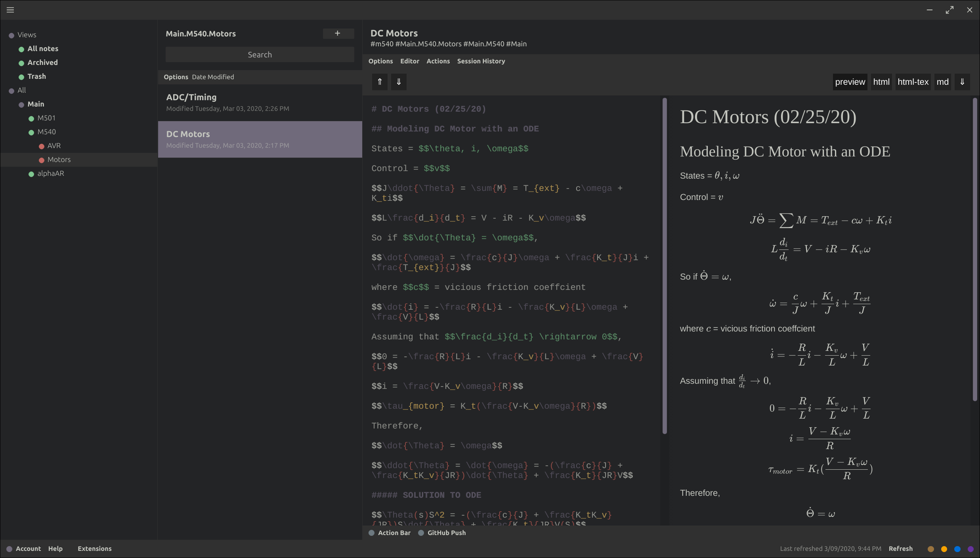Image resolution: width=980 pixels, height=558 pixels.
Task: Open the Session History tab
Action: click(x=480, y=61)
